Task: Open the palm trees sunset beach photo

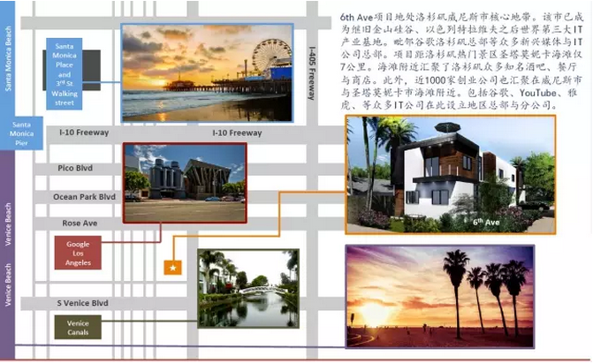Action: coord(440,296)
